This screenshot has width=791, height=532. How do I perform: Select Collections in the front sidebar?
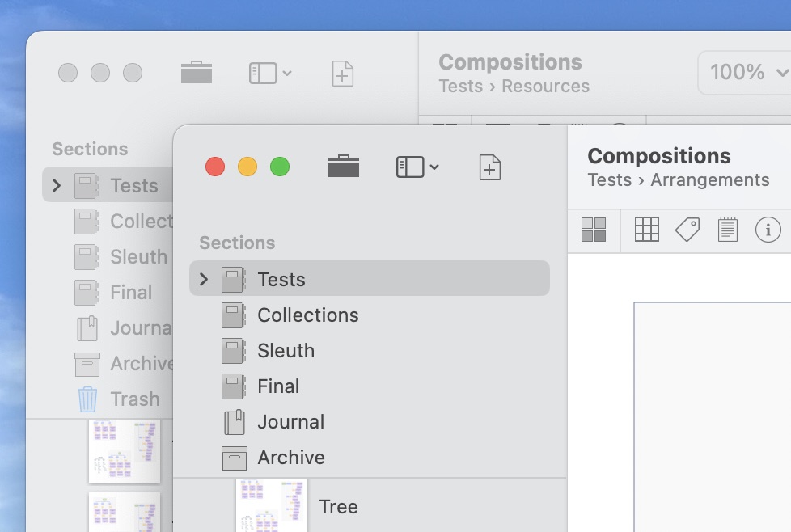tap(307, 315)
